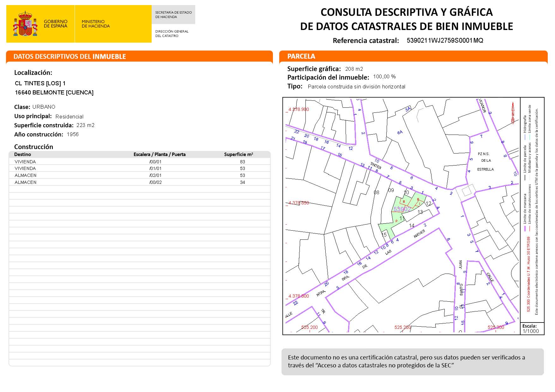Click the surface value 83

tap(242, 162)
